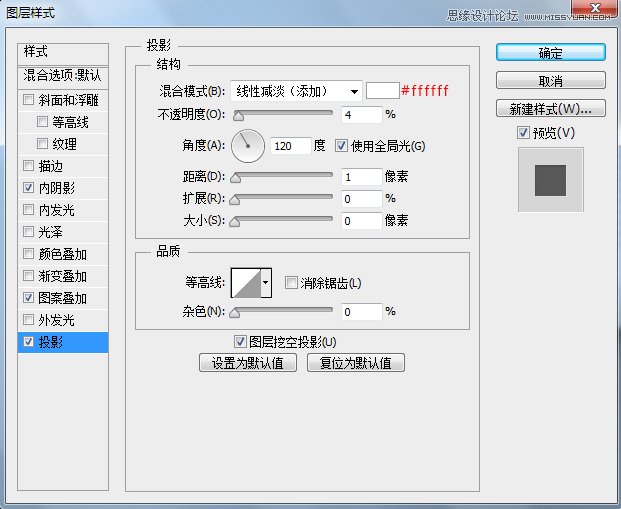
Task: Click the 扩展 spread value field
Action: click(x=362, y=199)
